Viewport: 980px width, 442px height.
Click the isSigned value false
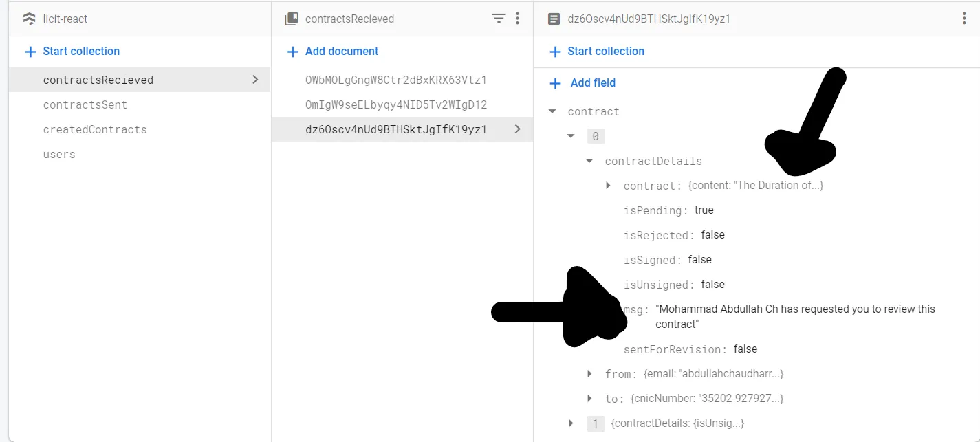point(700,260)
